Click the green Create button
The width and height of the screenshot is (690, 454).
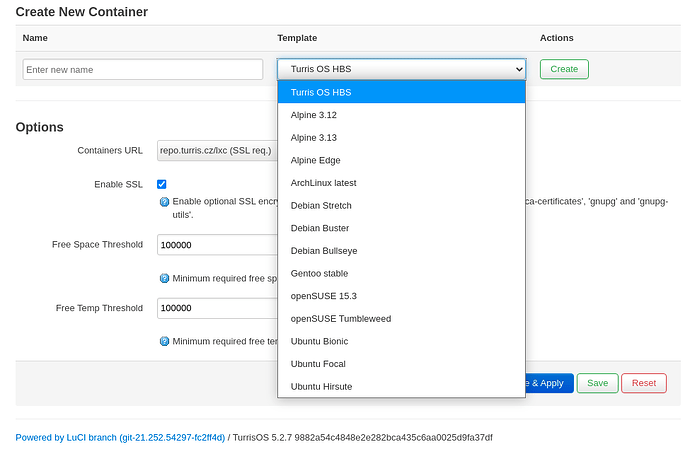point(564,69)
